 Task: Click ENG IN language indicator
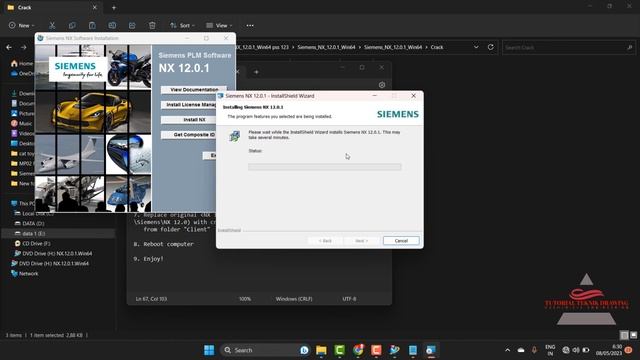tap(550, 350)
